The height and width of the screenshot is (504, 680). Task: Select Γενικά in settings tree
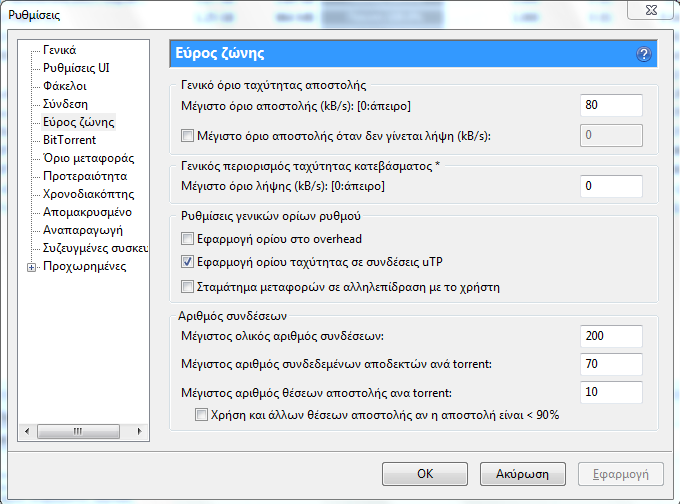[x=59, y=50]
